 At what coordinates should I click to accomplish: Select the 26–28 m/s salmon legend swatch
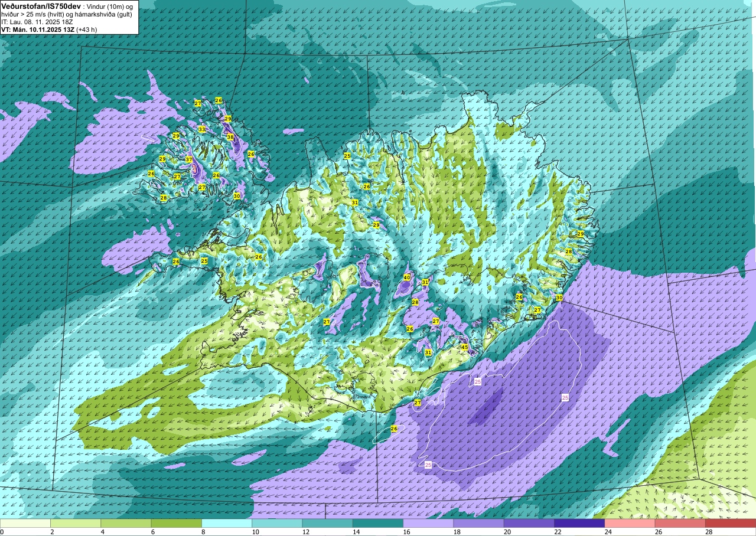click(680, 523)
